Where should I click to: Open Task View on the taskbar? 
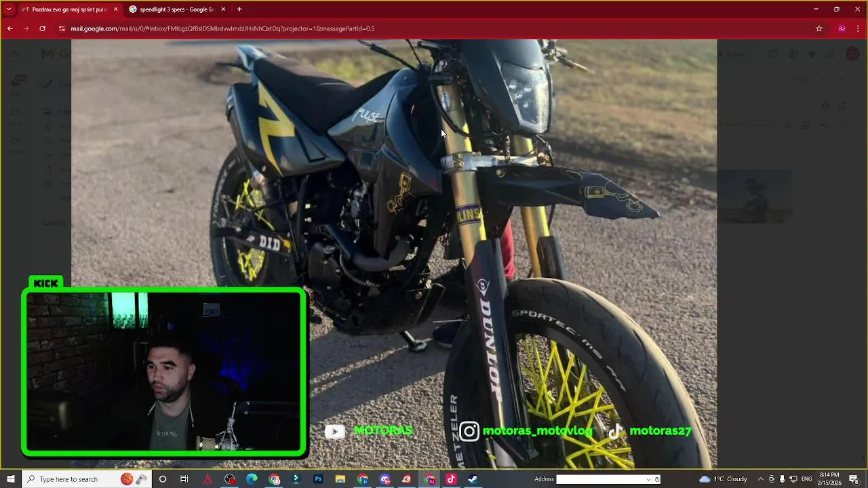pos(184,479)
